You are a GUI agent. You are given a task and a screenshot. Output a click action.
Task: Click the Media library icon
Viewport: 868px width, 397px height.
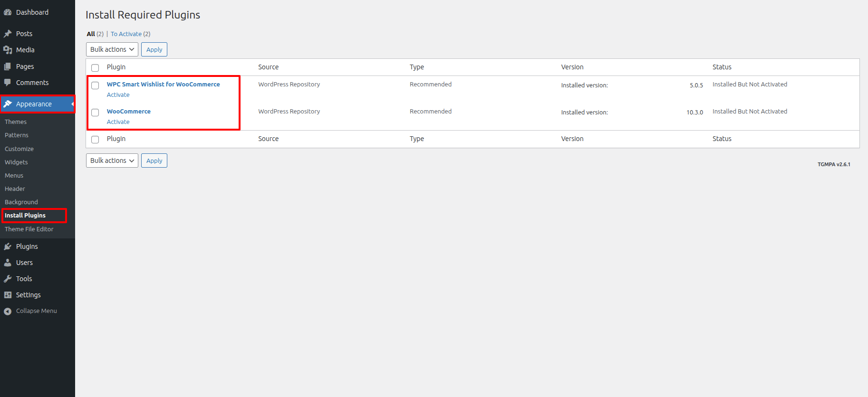point(8,50)
